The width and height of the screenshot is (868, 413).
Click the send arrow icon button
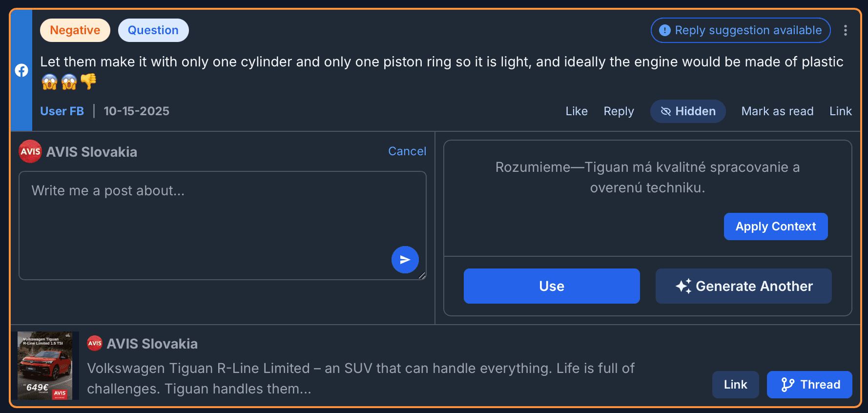tap(405, 260)
